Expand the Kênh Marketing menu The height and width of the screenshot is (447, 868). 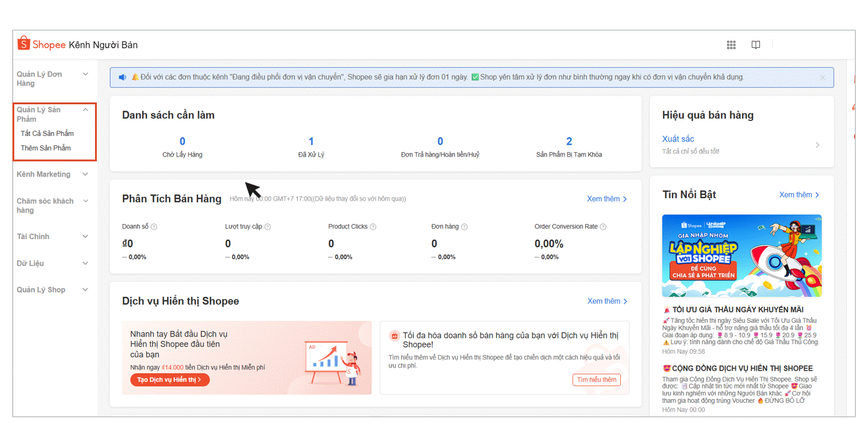[86, 174]
